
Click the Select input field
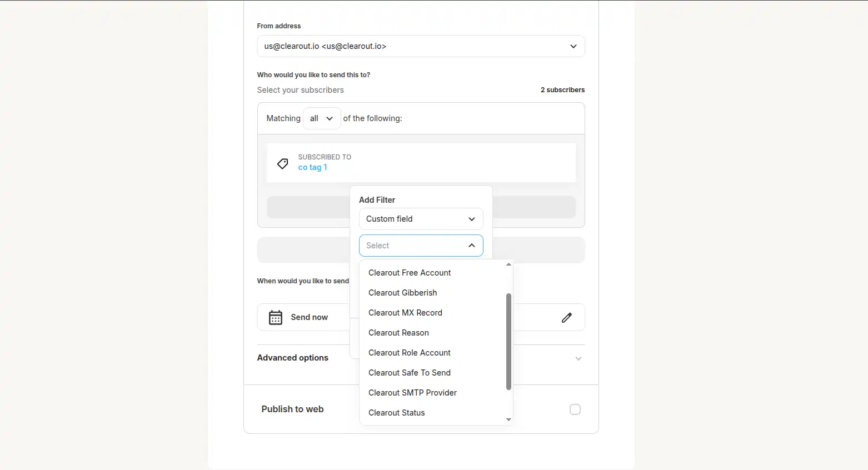click(411, 245)
